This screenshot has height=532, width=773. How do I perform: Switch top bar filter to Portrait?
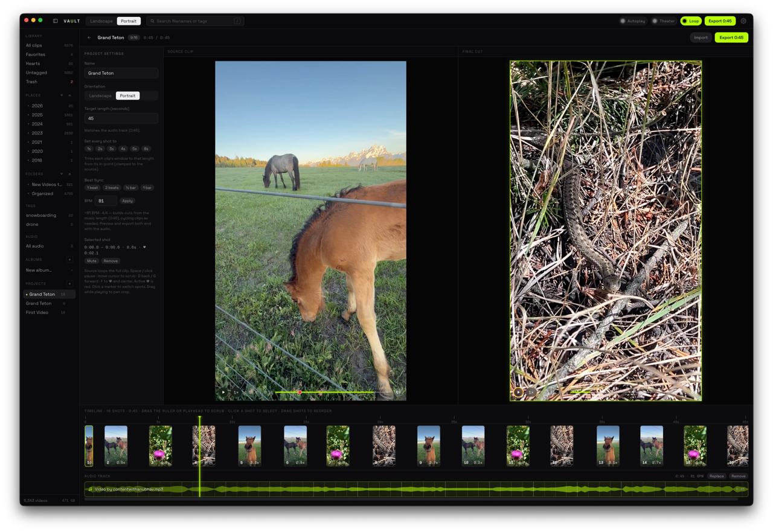click(x=129, y=21)
